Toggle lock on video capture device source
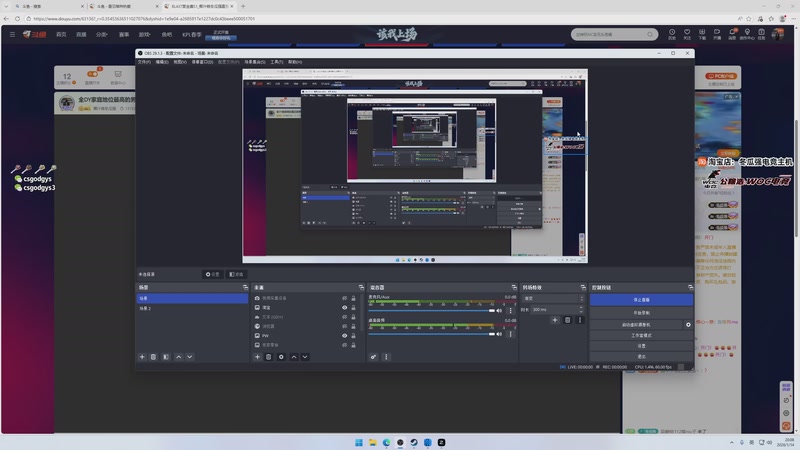 click(x=353, y=298)
